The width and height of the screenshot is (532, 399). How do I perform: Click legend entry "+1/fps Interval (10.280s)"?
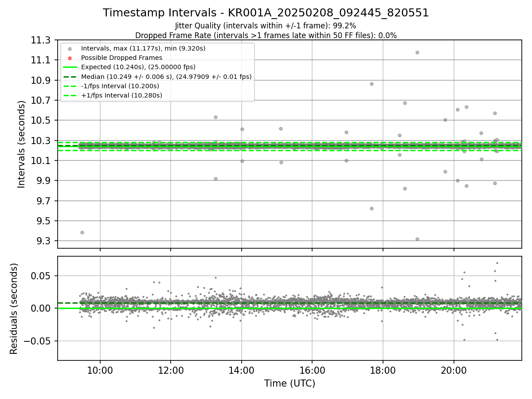[121, 95]
